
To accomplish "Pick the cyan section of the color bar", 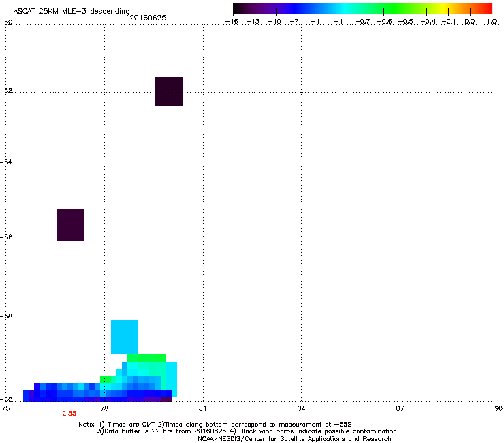I will click(345, 9).
